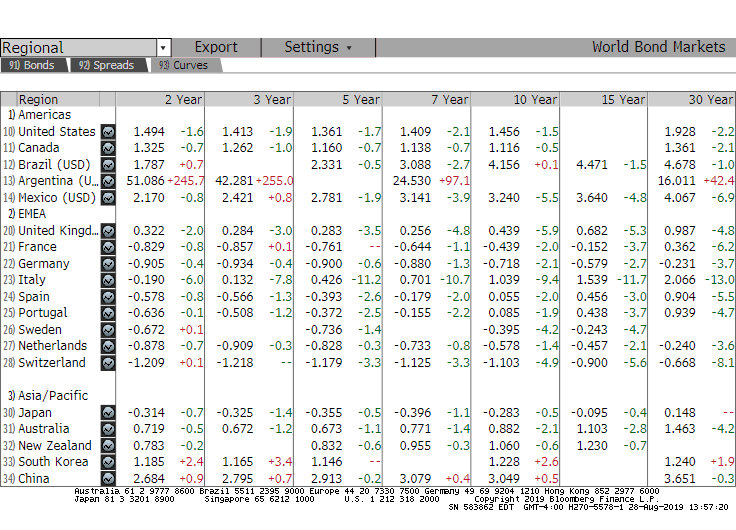Click Germany 10 Year yield -0.718
736x530 pixels.
(501, 264)
